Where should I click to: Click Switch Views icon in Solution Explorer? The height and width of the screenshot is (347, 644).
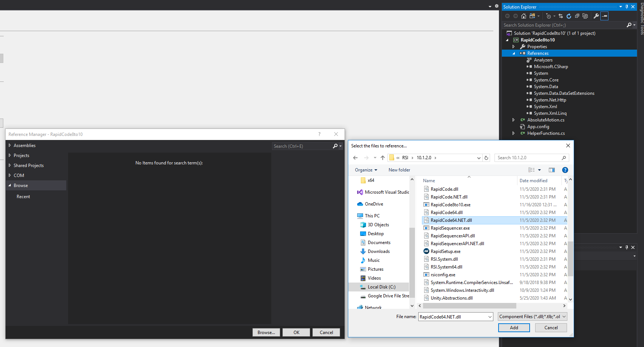[532, 16]
